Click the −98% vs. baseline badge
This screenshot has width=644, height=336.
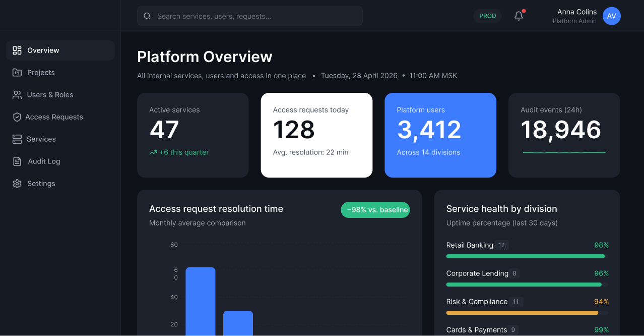[375, 210]
